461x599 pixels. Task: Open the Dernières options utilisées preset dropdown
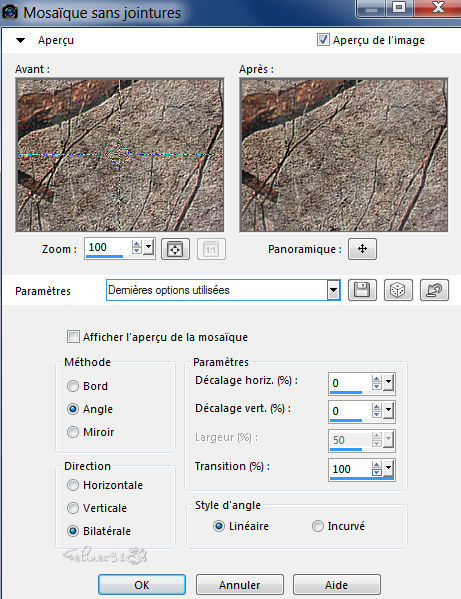pyautogui.click(x=333, y=290)
